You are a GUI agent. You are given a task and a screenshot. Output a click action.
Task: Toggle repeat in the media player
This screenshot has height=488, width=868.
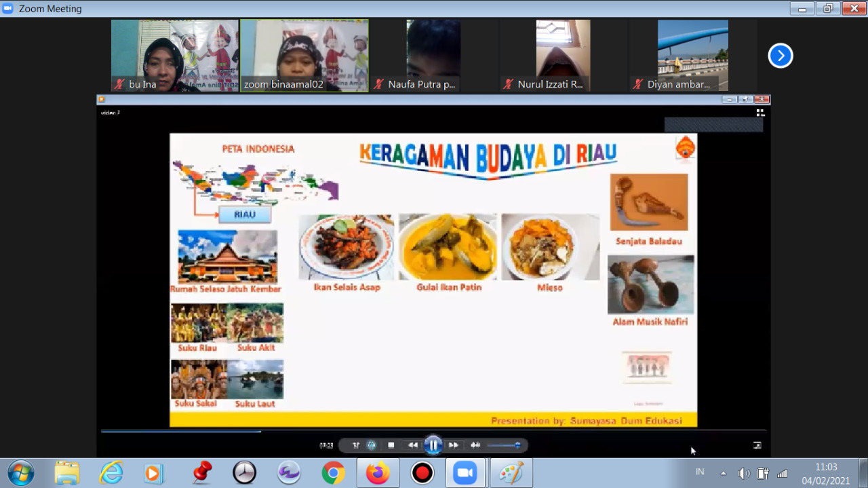coord(372,445)
